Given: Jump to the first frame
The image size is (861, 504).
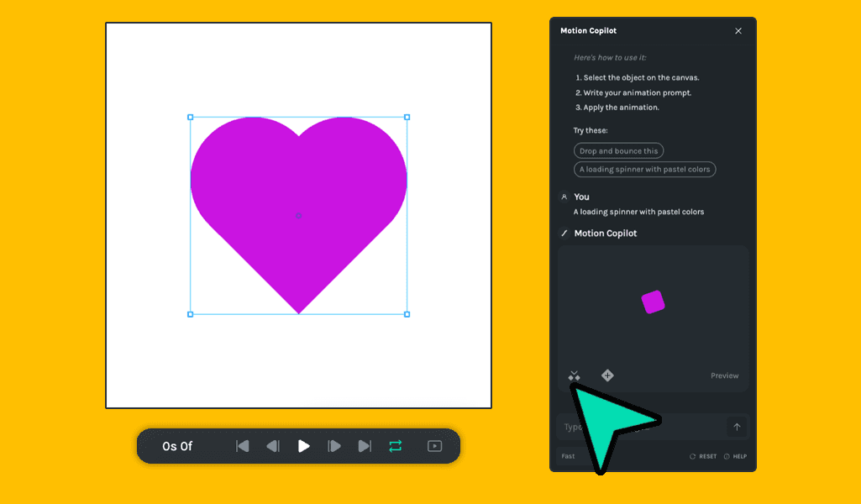Looking at the screenshot, I should [x=243, y=446].
